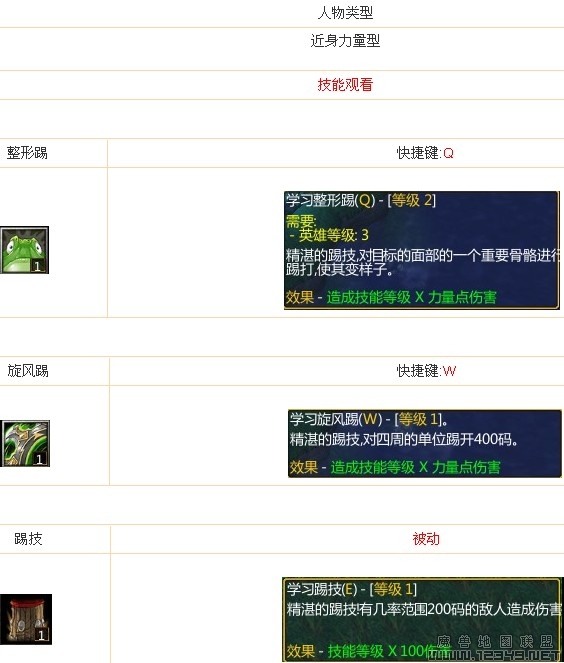The width and height of the screenshot is (564, 663).
Task: Open the 学习旋风踢(W) tooltip image
Action: coord(425,443)
